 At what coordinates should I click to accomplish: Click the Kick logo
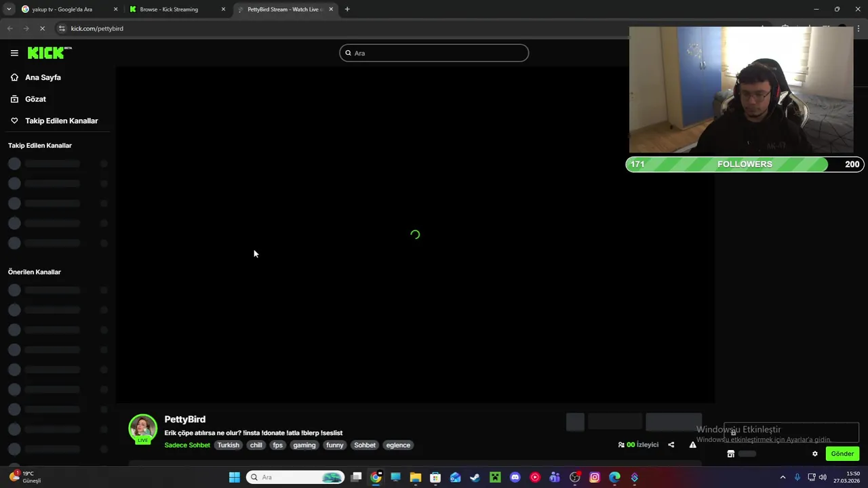tap(50, 53)
